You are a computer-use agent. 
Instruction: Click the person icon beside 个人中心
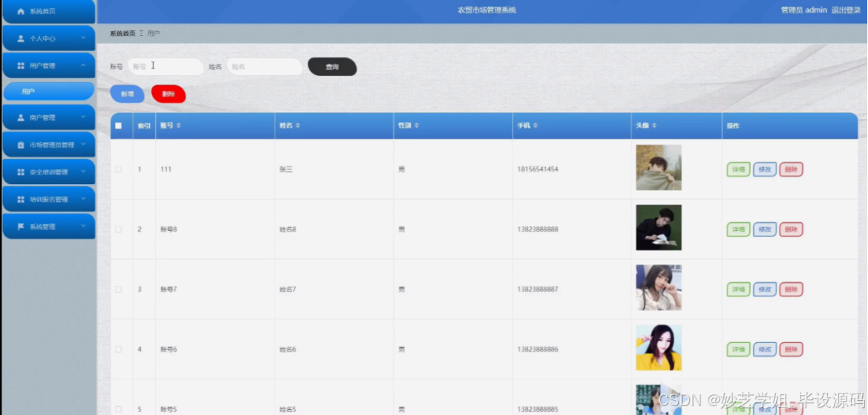click(x=21, y=38)
